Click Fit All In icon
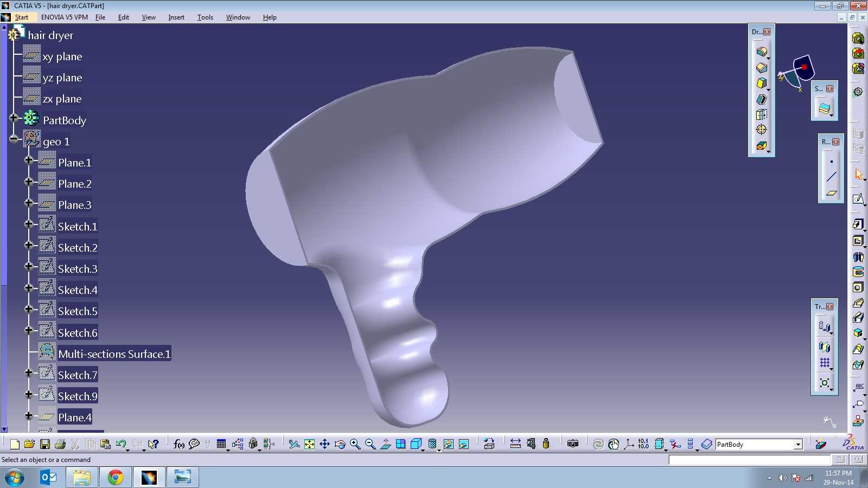 coord(309,444)
